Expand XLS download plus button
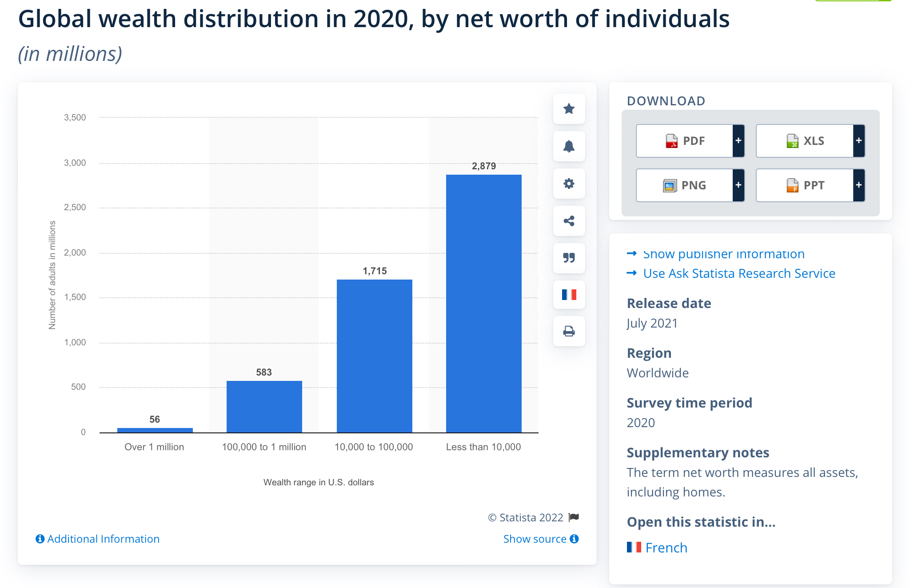 pos(859,141)
